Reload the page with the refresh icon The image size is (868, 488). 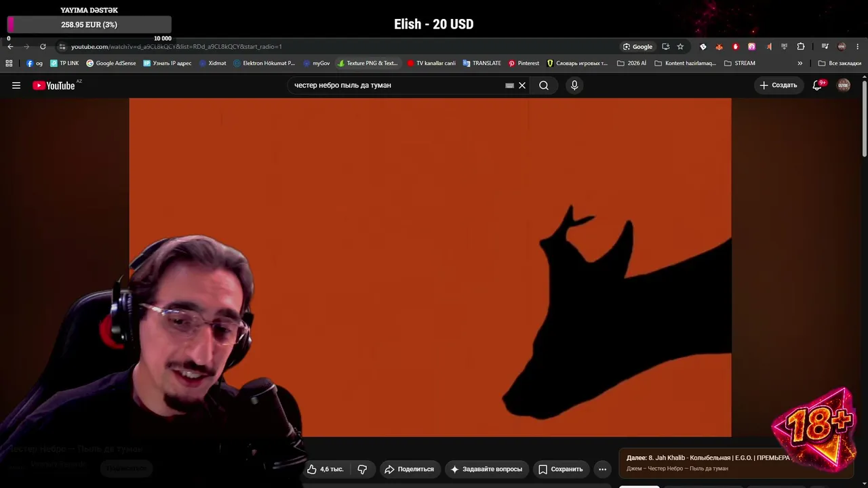click(43, 47)
